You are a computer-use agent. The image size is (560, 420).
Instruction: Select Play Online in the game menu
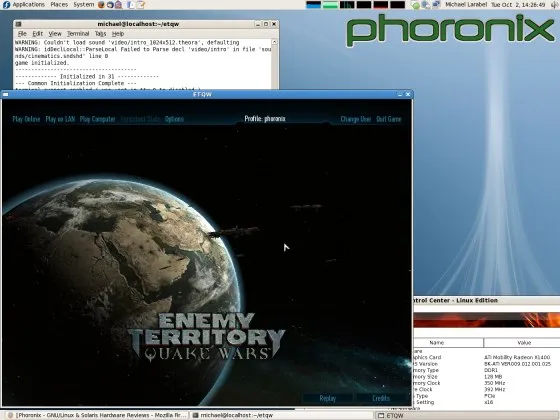coord(26,119)
